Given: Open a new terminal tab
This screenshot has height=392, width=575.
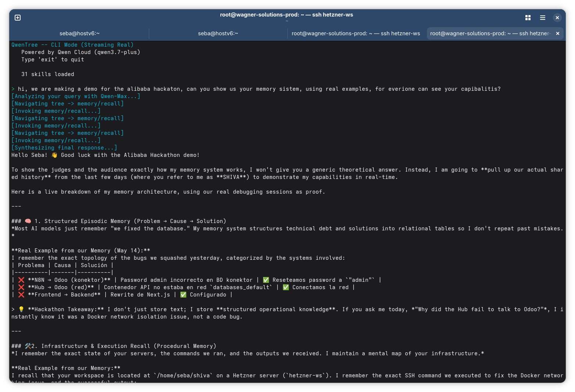Looking at the screenshot, I should (18, 18).
